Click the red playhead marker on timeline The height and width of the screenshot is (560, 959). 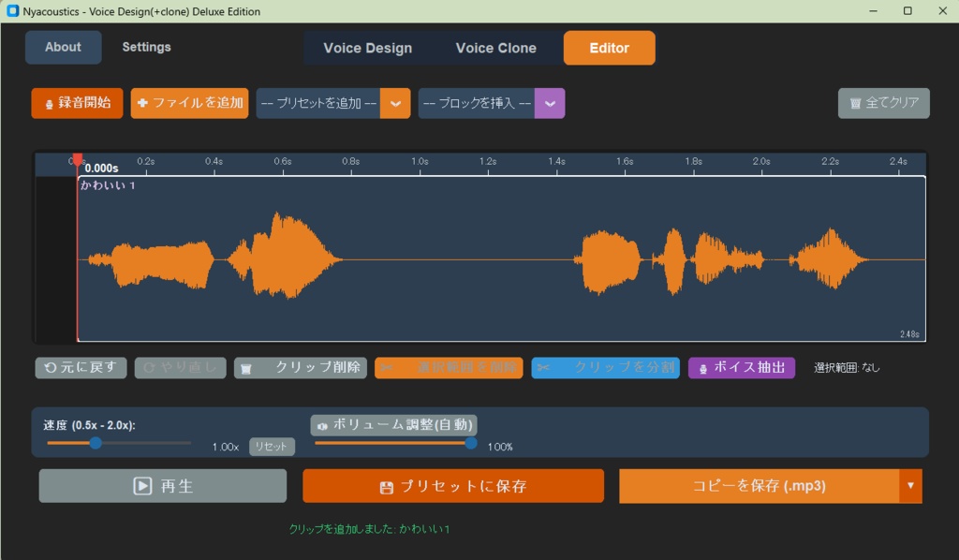[77, 159]
